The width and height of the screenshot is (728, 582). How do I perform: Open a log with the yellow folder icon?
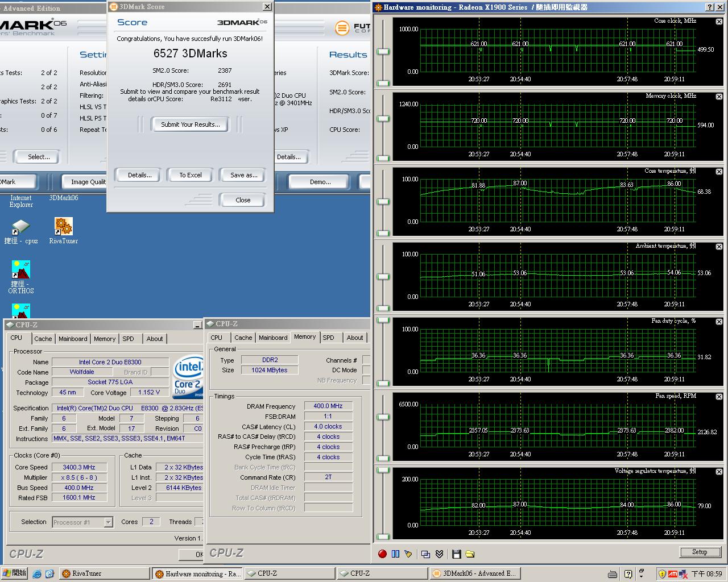(470, 554)
